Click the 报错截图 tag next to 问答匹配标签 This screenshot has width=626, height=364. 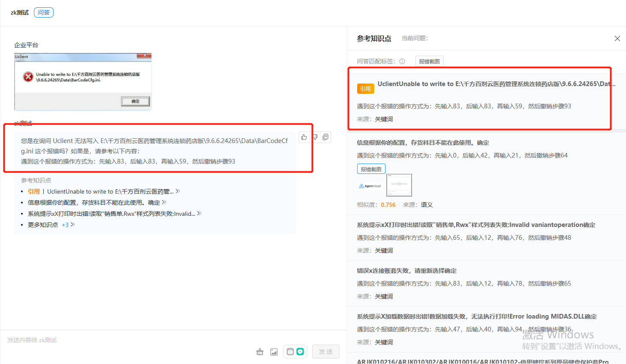(x=429, y=61)
